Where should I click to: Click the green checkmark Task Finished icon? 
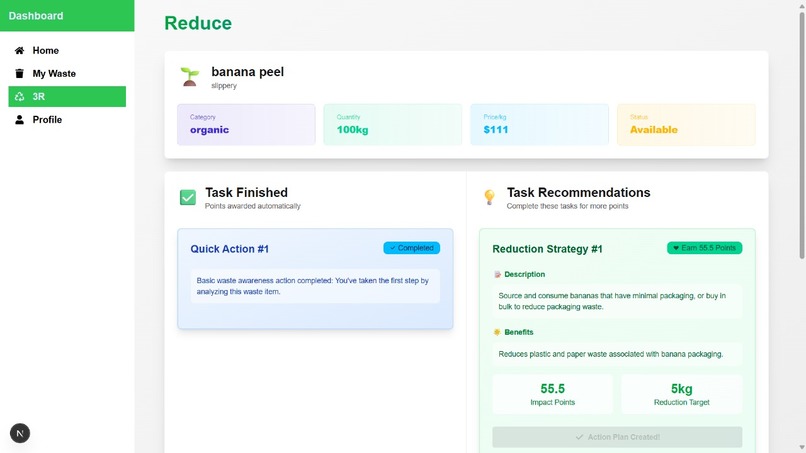[x=188, y=197]
